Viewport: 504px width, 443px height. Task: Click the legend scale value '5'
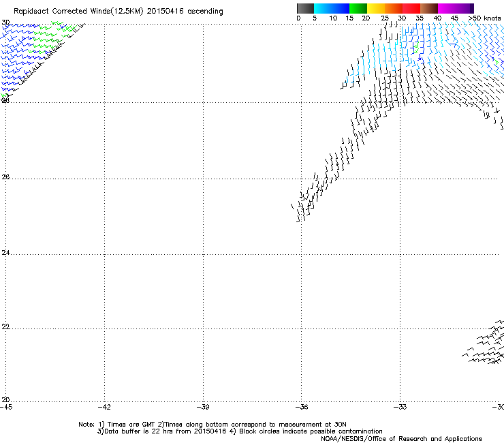pyautogui.click(x=315, y=18)
